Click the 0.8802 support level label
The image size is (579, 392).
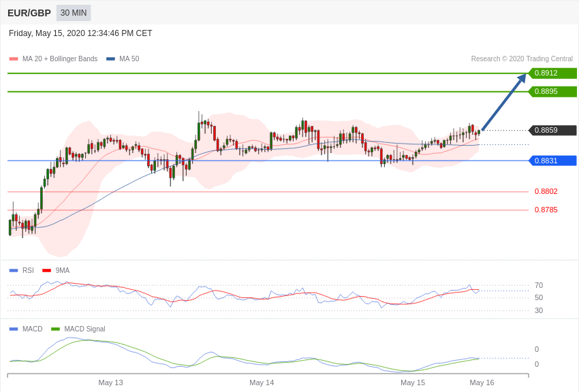[546, 191]
